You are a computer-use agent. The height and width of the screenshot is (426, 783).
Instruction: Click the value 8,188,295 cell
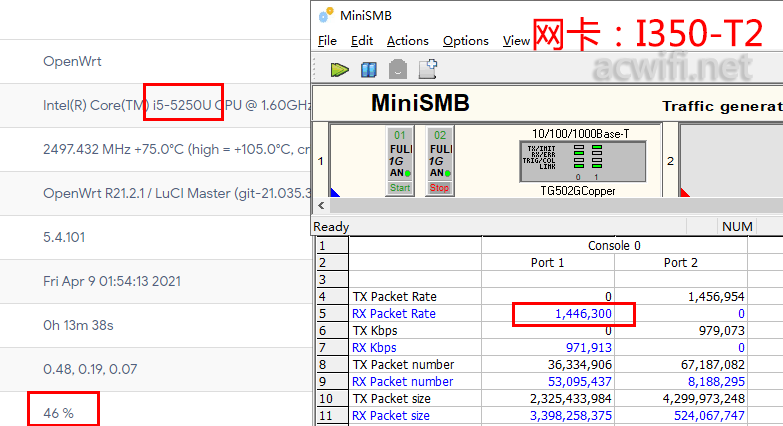pyautogui.click(x=716, y=382)
